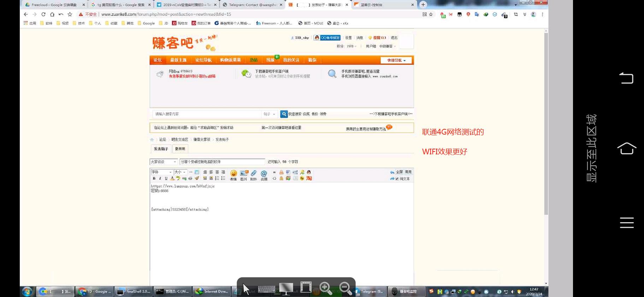The width and height of the screenshot is (644, 297).
Task: Apply underline formatting in the editor
Action: [x=166, y=178]
